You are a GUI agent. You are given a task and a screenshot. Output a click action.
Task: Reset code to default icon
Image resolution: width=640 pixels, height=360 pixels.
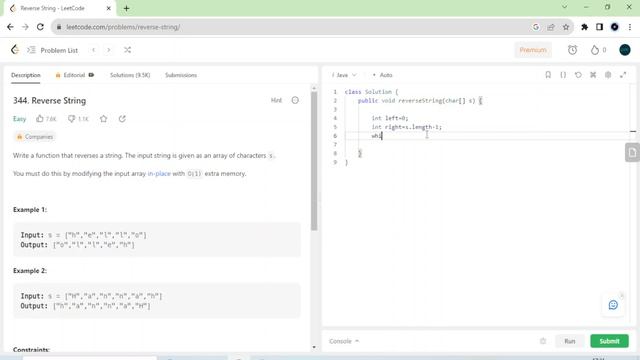(578, 75)
